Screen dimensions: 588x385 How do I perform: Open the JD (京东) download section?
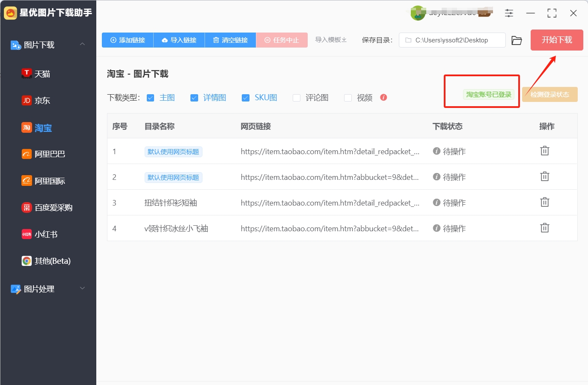pos(36,101)
